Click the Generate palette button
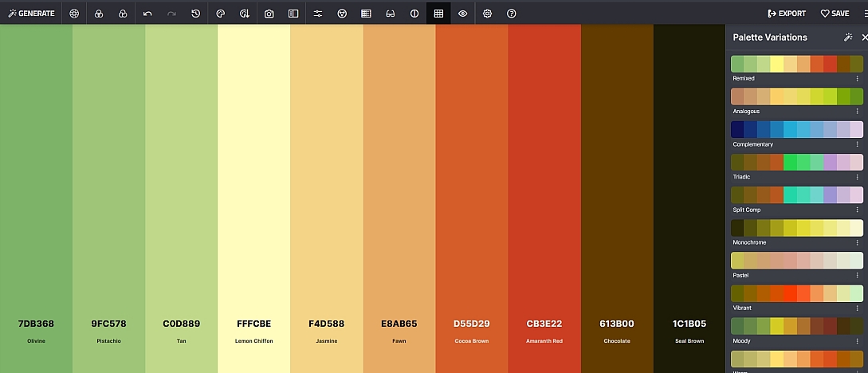868x373 pixels. click(31, 14)
